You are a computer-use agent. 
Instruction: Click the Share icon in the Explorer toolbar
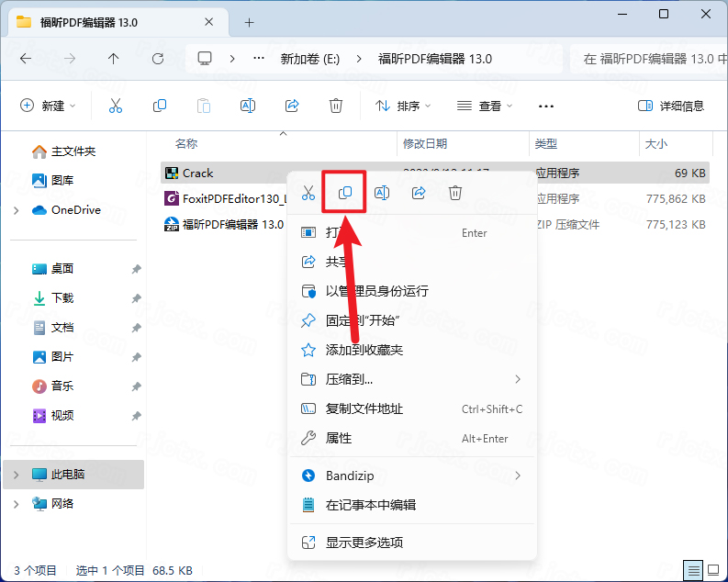coord(292,106)
